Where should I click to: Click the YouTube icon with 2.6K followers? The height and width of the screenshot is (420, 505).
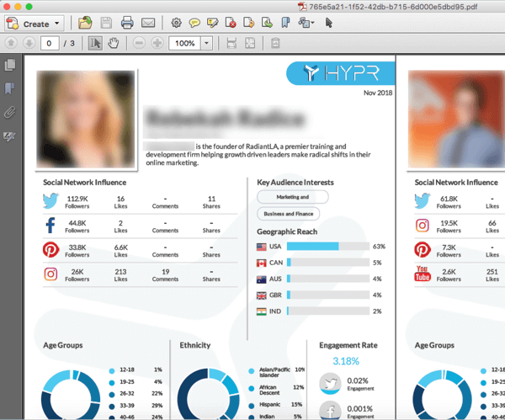423,274
